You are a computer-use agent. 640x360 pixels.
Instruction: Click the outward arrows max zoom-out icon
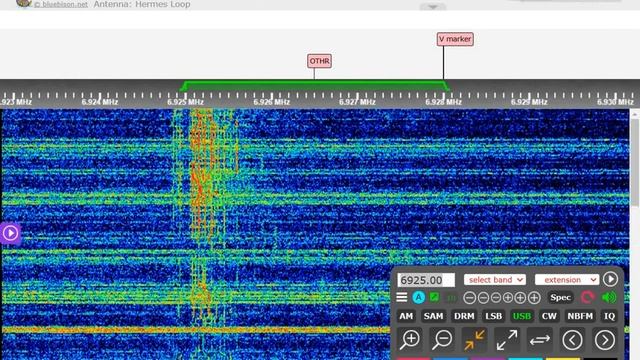point(507,340)
